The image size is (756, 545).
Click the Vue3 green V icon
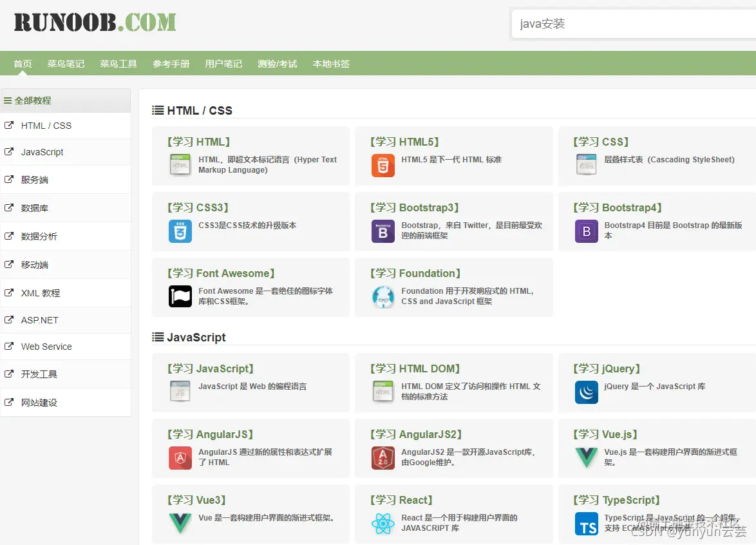click(180, 523)
